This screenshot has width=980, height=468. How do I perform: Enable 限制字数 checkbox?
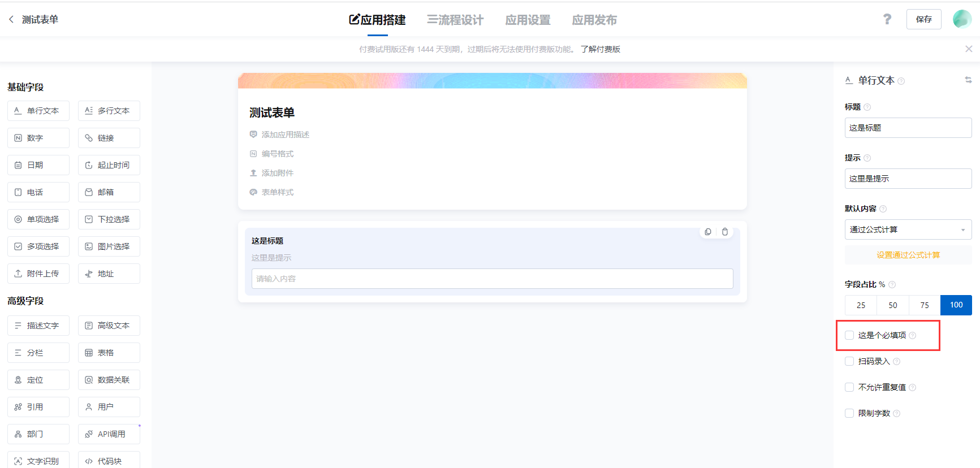[849, 413]
